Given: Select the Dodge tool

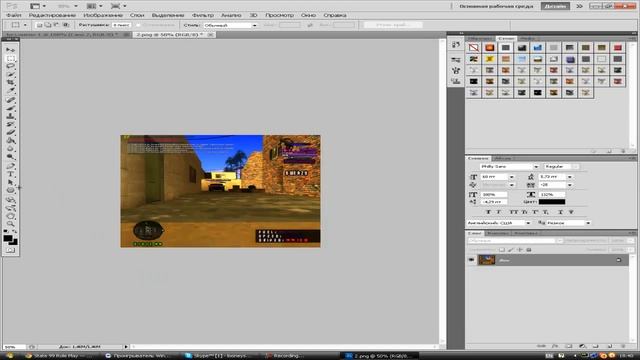Looking at the screenshot, I should 11,157.
